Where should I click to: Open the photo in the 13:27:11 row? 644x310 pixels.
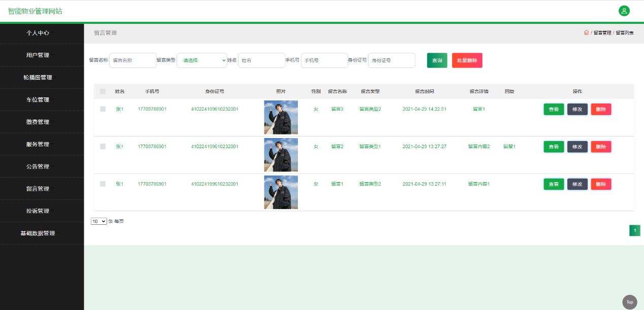tap(281, 192)
